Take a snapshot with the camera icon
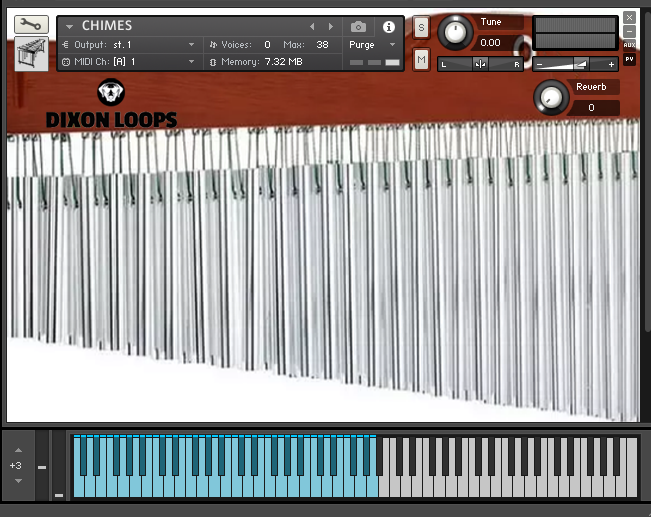 358,27
